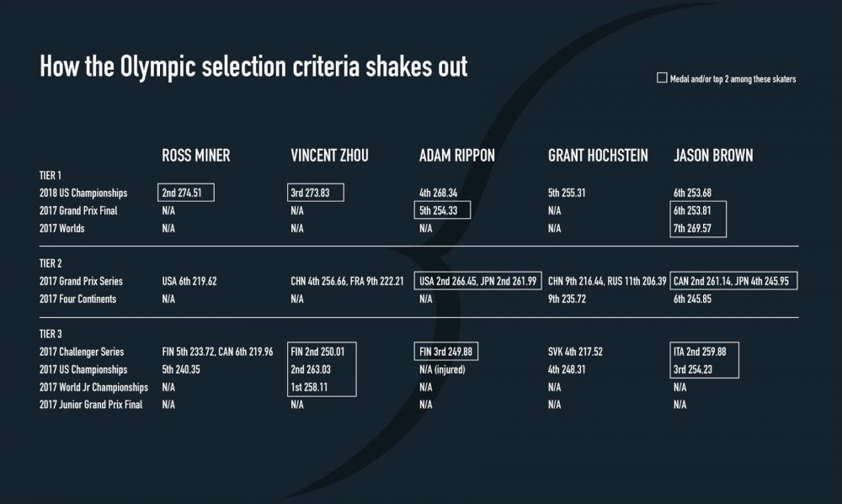Click the infographic title heading
Screen dimensions: 842x504
click(253, 68)
